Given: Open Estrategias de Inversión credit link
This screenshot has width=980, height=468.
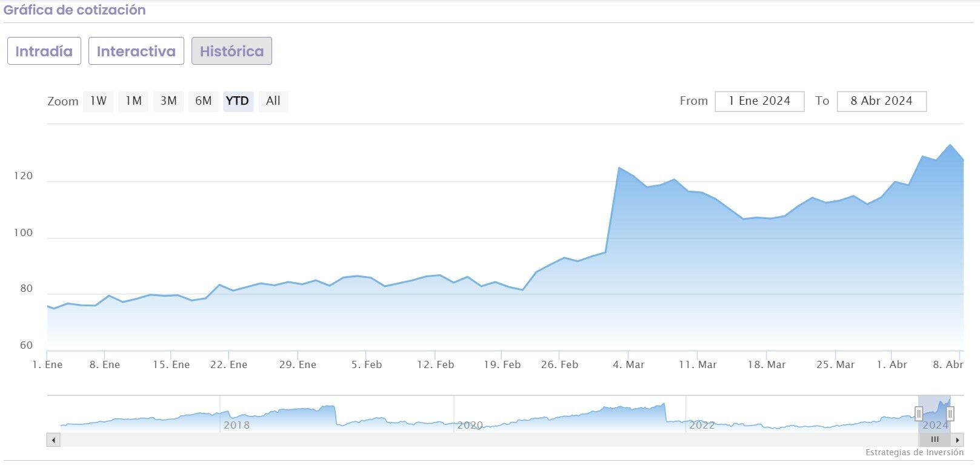Looking at the screenshot, I should [x=914, y=452].
